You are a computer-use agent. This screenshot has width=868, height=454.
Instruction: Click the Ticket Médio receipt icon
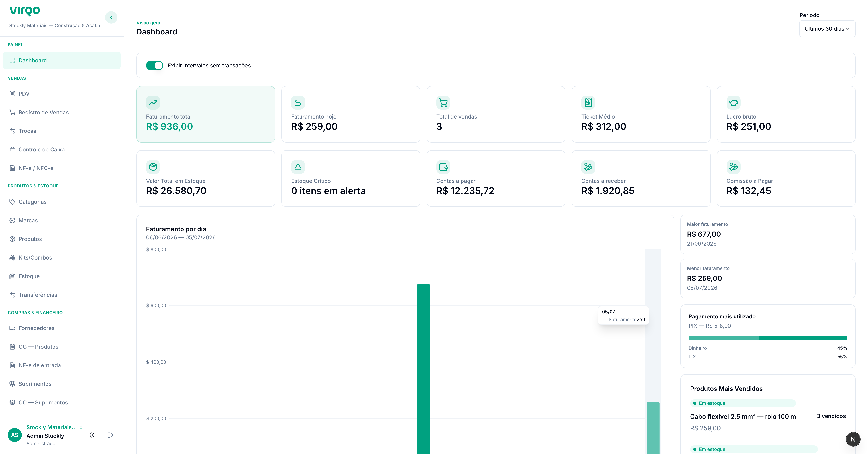[588, 103]
